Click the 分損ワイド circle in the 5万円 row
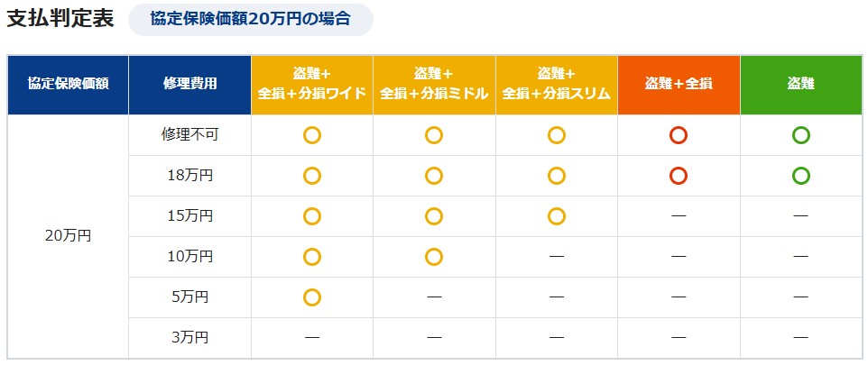The width and height of the screenshot is (868, 365). tap(312, 297)
